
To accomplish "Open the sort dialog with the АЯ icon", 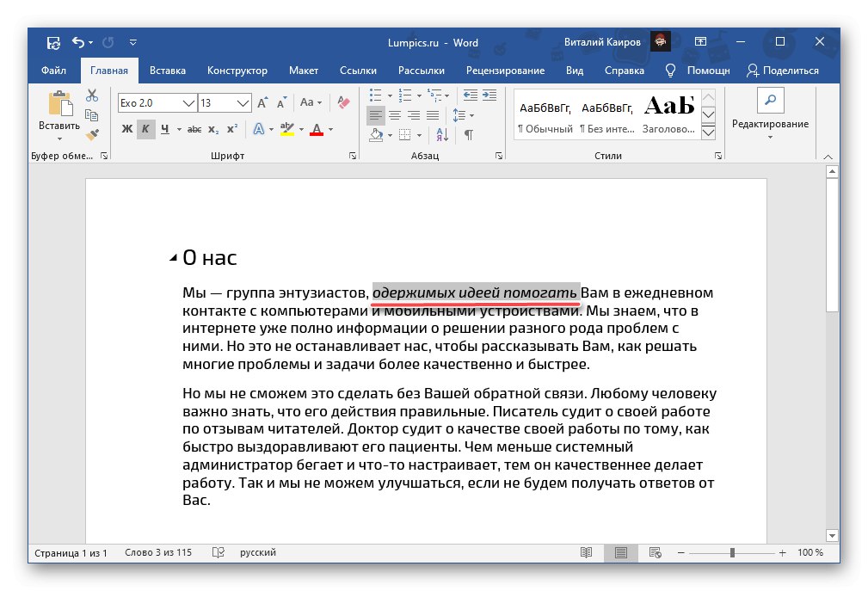I will pyautogui.click(x=441, y=135).
